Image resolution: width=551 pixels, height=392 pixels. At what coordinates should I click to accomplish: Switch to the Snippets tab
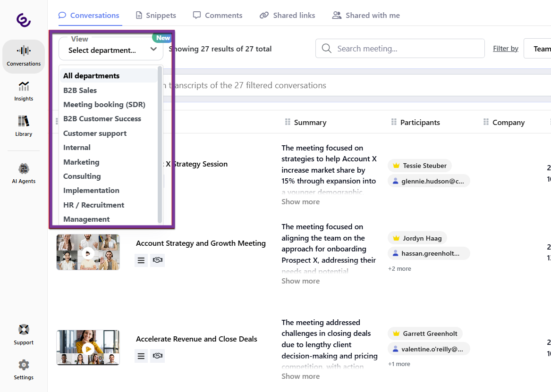(x=156, y=16)
